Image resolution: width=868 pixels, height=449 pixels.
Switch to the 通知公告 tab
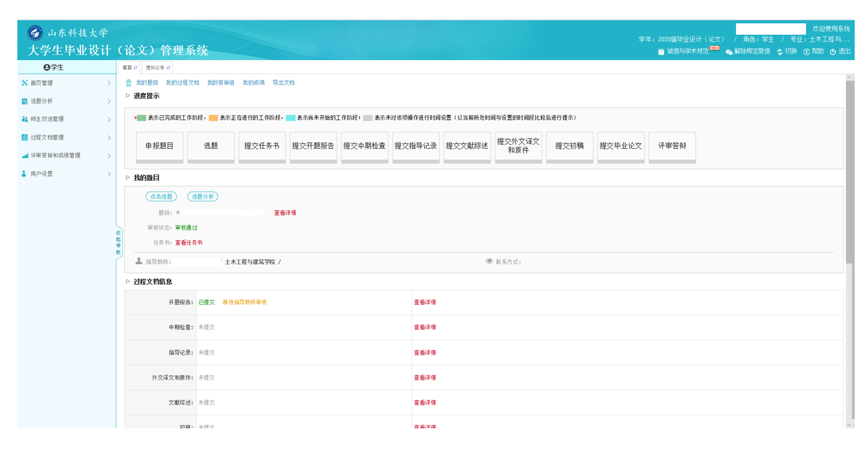(x=155, y=68)
